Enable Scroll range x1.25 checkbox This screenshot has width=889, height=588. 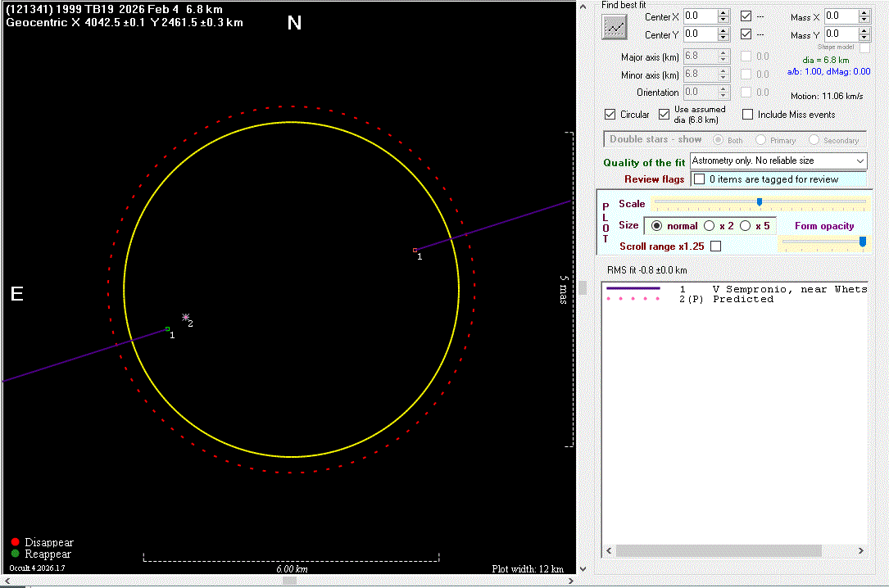(x=715, y=246)
